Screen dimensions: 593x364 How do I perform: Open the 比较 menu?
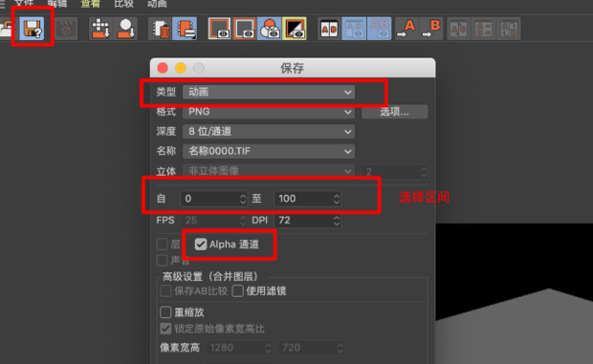pyautogui.click(x=123, y=4)
